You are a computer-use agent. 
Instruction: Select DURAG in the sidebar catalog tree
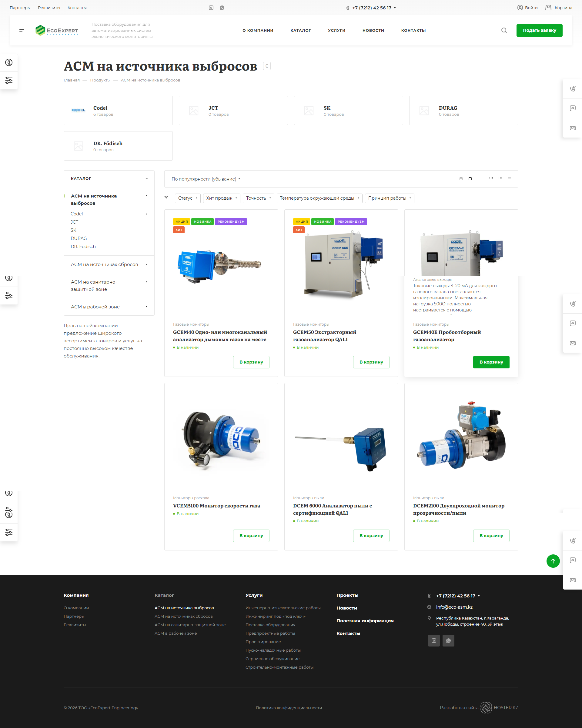pyautogui.click(x=79, y=238)
